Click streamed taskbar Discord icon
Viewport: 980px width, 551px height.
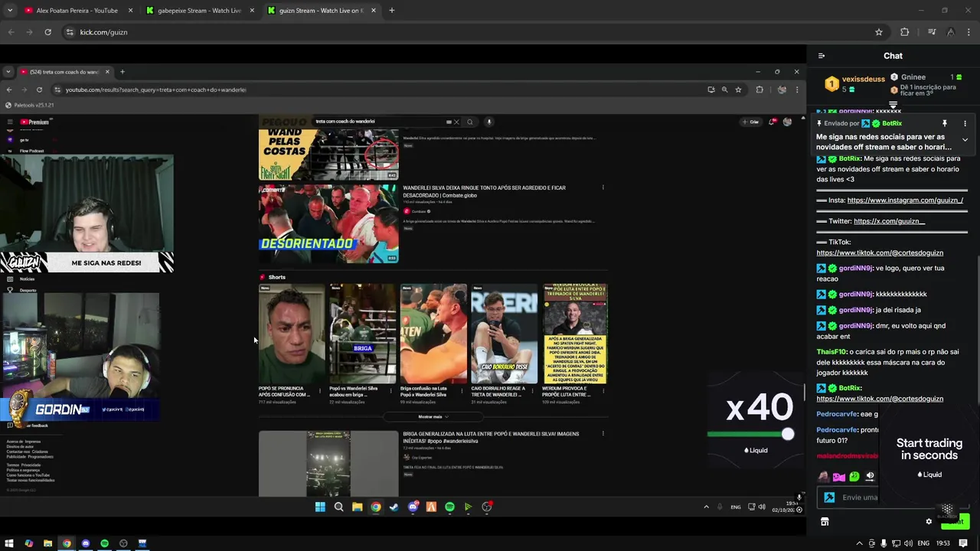(x=413, y=507)
